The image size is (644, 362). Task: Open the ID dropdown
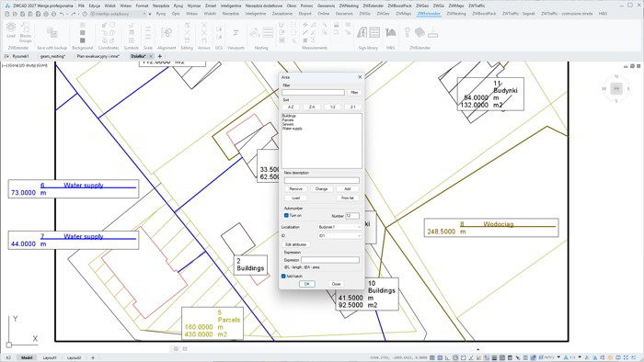click(339, 236)
